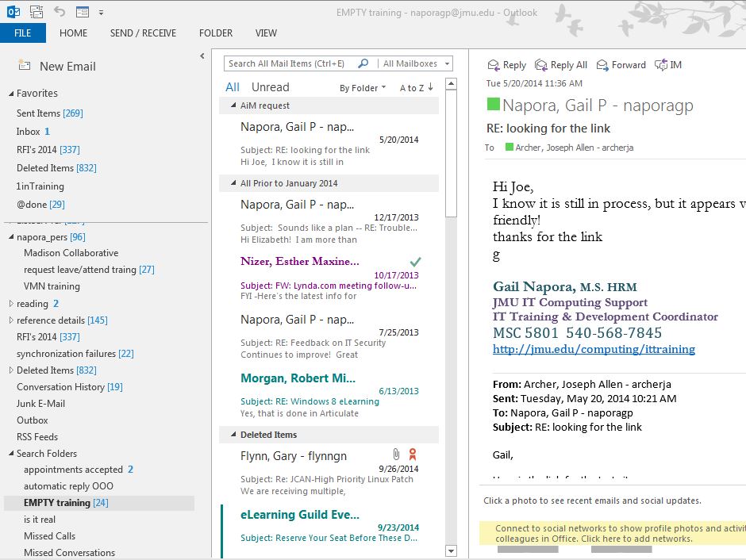
Task: Collapse the Deleted Items group in message list
Action: tap(233, 435)
